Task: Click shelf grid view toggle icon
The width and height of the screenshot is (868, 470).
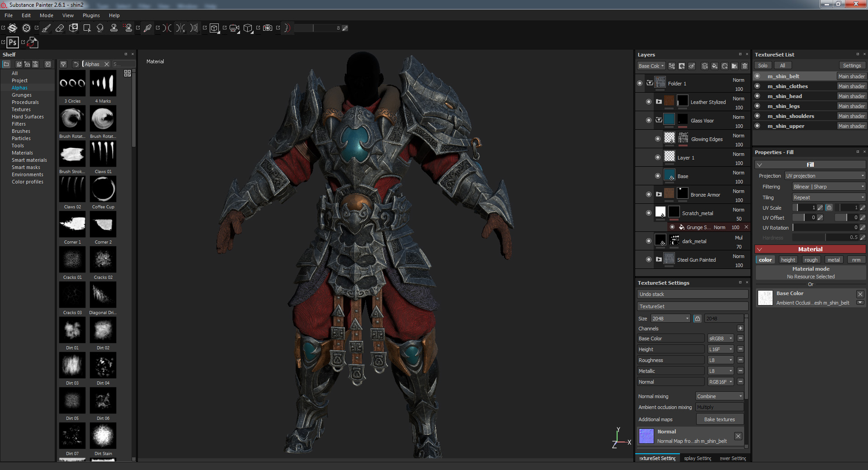Action: click(x=127, y=73)
